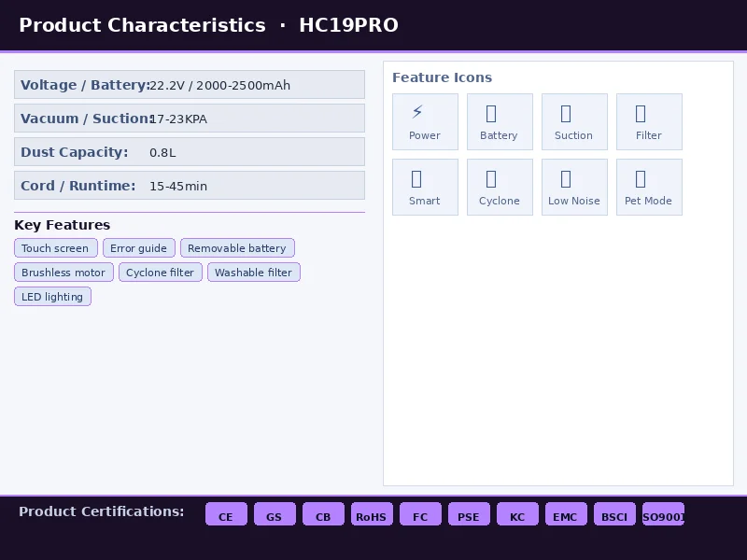Click the Washable filter tag
This screenshot has width=747, height=560.
coord(253,273)
